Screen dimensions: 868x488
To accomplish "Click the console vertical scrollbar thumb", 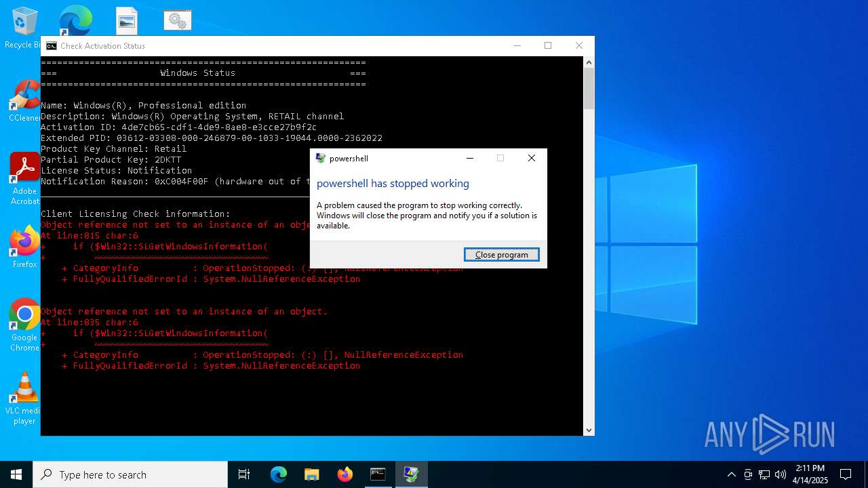I will pos(589,89).
